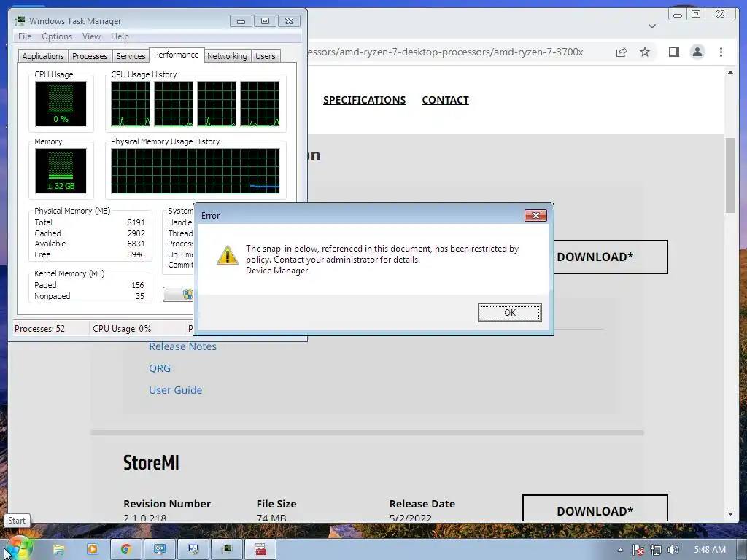747x560 pixels.
Task: Open the Help menu in Task Manager
Action: click(x=120, y=36)
